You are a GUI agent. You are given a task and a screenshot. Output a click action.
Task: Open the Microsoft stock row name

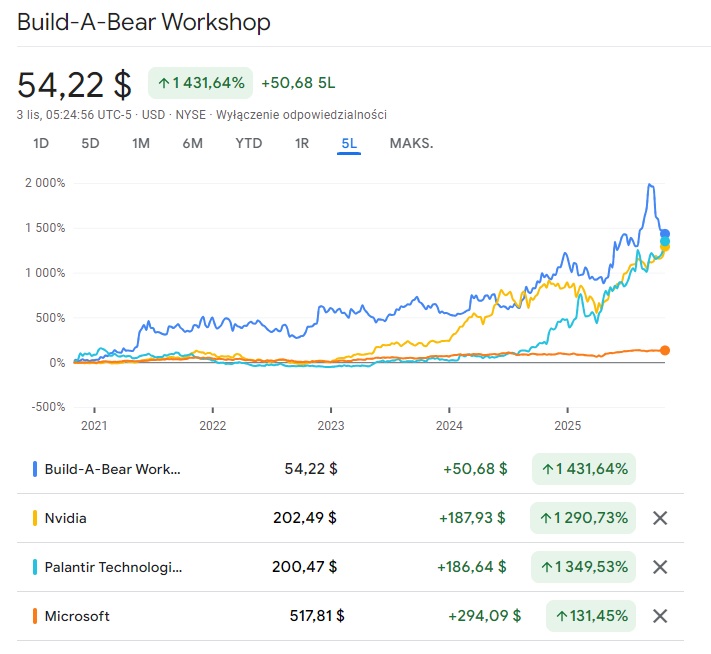coord(77,616)
